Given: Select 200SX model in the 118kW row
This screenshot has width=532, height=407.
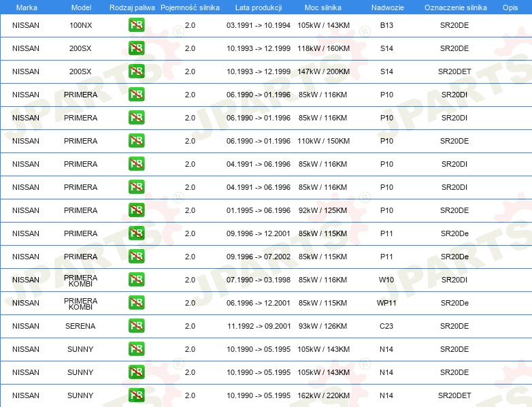Looking at the screenshot, I should click(x=80, y=48).
